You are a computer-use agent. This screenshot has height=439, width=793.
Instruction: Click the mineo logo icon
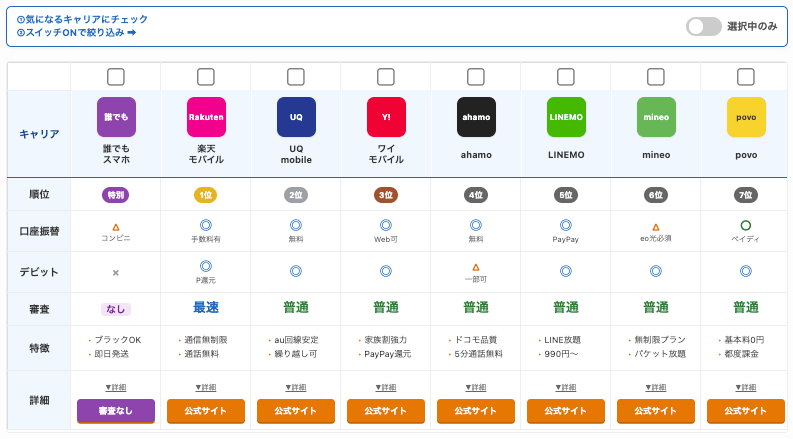[x=656, y=117]
